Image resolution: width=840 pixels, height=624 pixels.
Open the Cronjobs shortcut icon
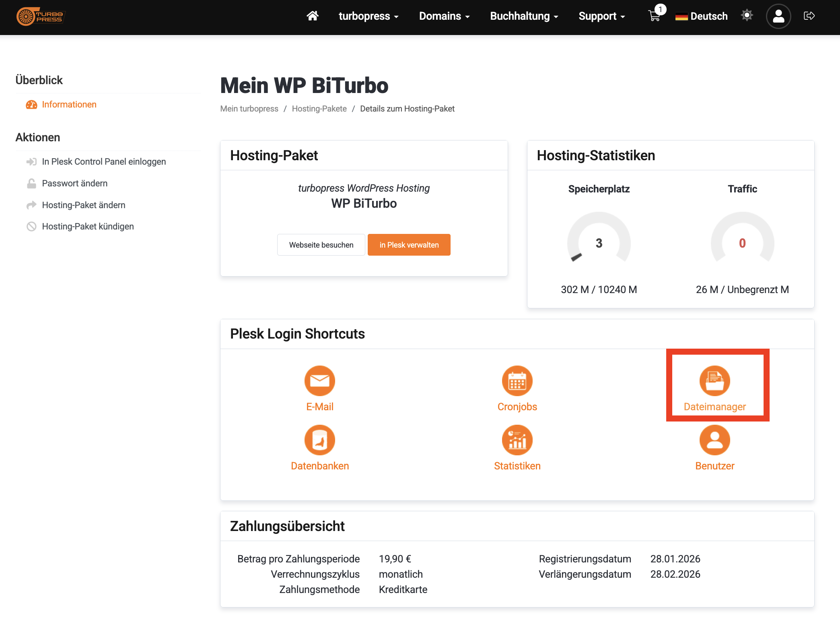pos(517,381)
